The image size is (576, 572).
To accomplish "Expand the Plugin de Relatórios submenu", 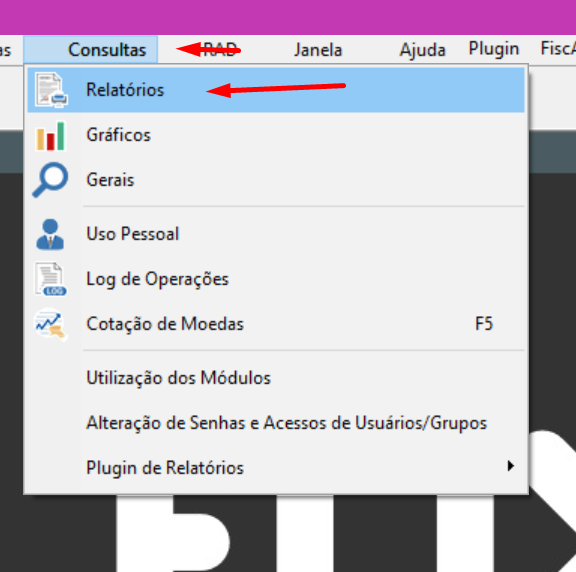I will pos(276,468).
